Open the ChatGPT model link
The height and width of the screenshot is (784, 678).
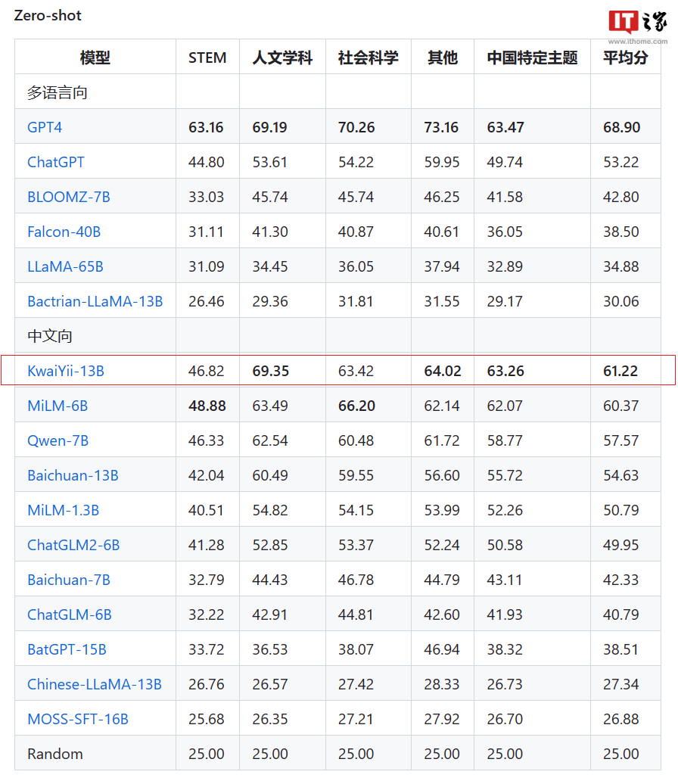tap(56, 162)
